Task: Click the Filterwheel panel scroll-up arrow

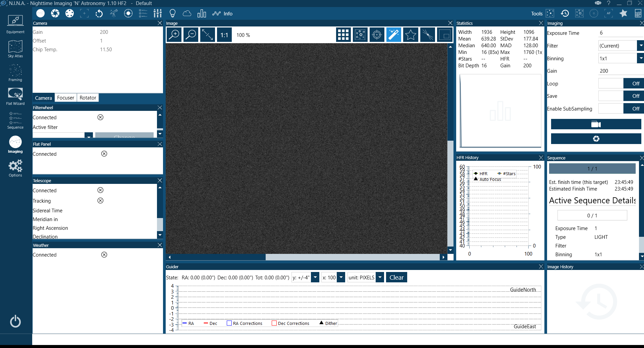Action: point(160,115)
